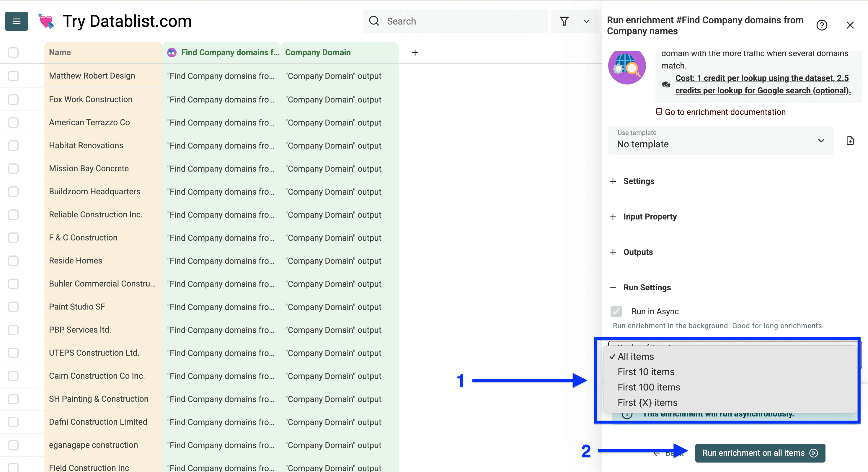
Task: Collapse the Run Settings section
Action: 647,288
